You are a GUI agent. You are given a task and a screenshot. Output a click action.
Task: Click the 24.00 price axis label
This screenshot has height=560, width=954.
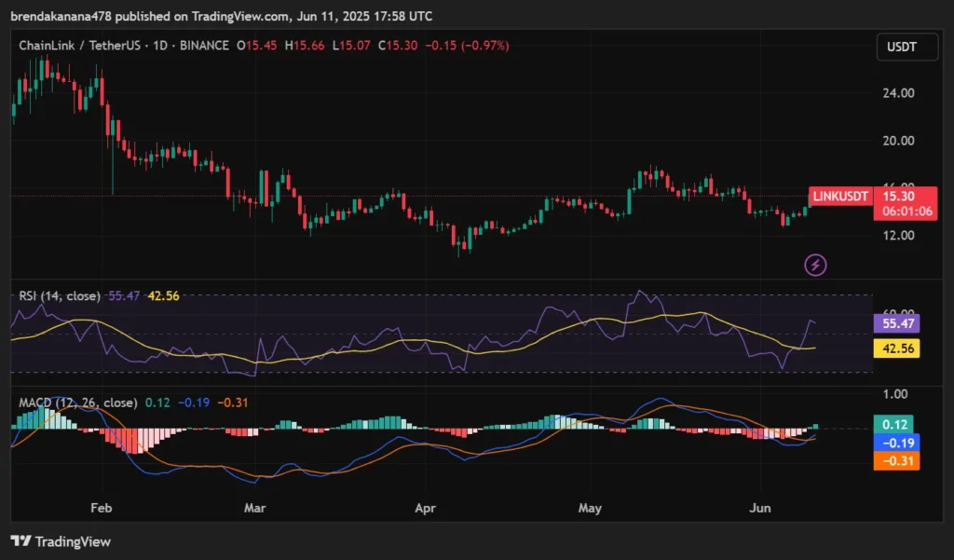tap(899, 93)
